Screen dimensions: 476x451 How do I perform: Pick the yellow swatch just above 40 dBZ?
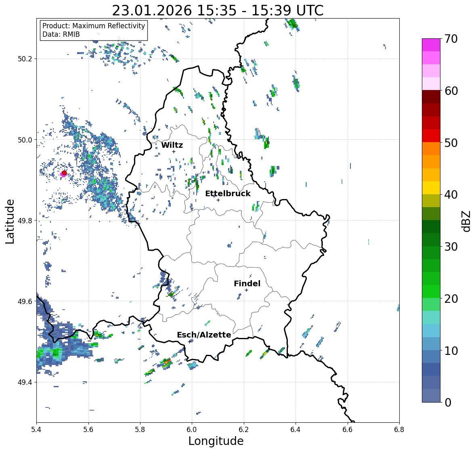431,188
